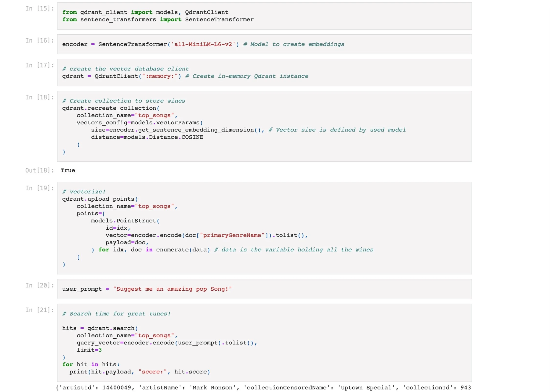Click the SentenceTransformer import statement
This screenshot has width=550, height=392.
pos(158,20)
